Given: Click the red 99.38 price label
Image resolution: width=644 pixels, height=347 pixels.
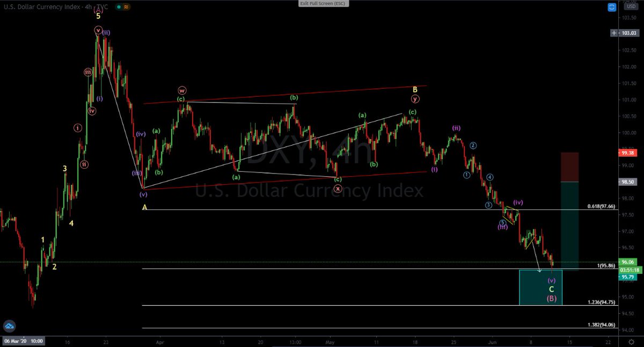Looking at the screenshot, I should [x=628, y=153].
